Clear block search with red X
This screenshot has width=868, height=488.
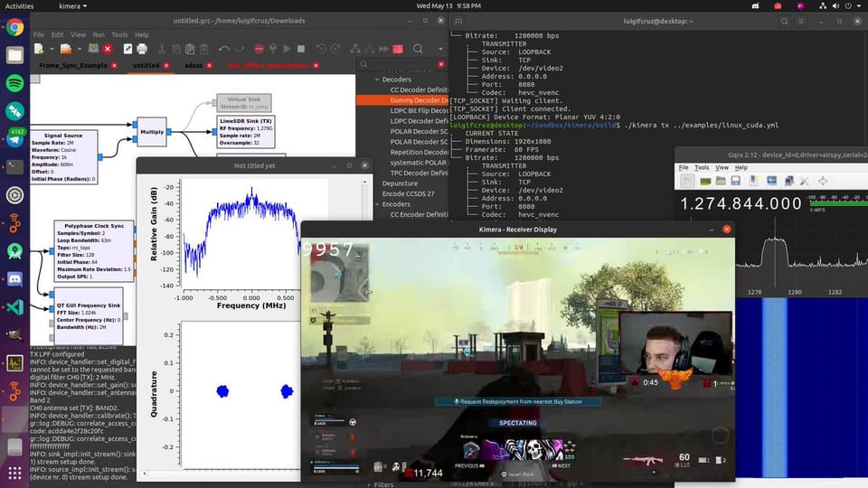[x=441, y=64]
